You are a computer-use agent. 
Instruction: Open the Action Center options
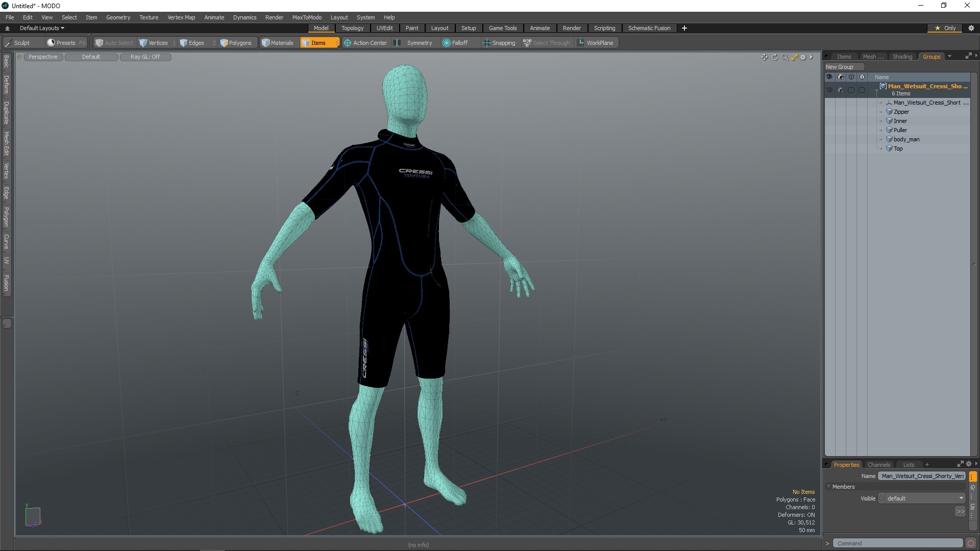[x=365, y=43]
